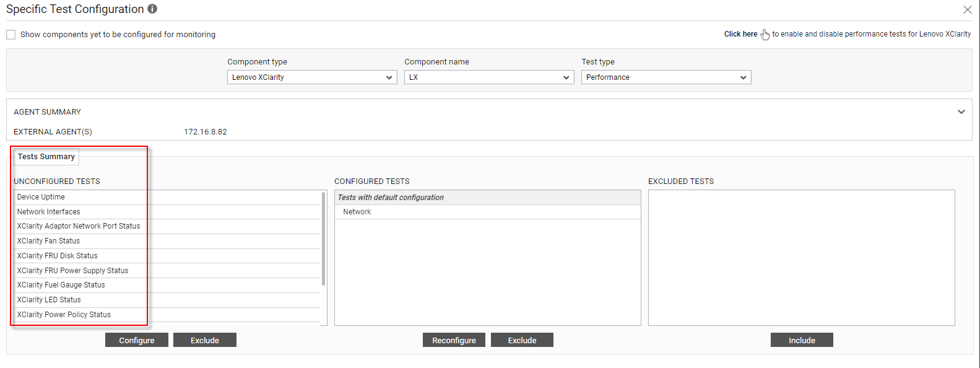Select Network in configured tests list
This screenshot has width=980, height=368.
click(488, 212)
